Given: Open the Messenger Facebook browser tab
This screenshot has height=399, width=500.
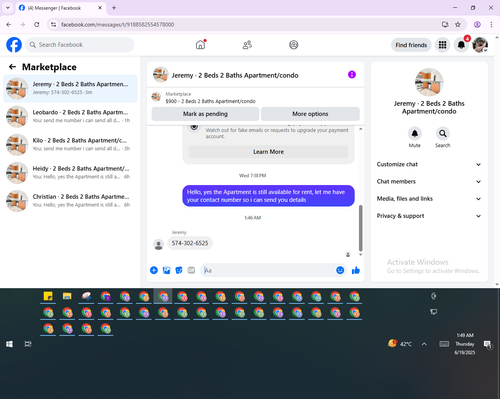Looking at the screenshot, I should 60,8.
